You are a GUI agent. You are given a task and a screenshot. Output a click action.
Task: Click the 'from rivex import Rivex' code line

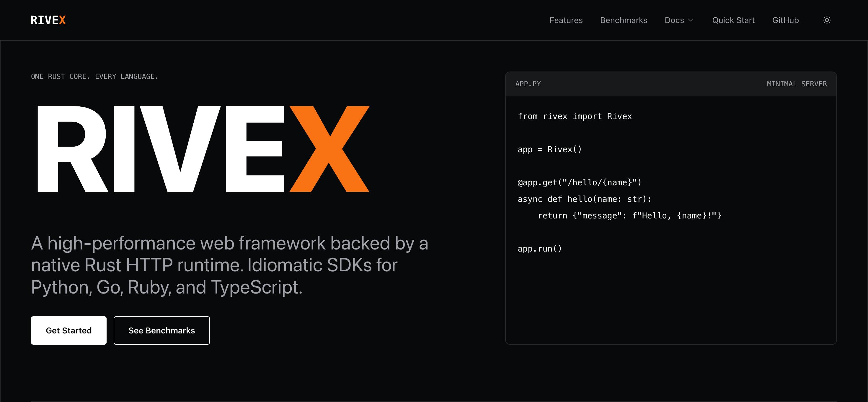click(x=575, y=116)
